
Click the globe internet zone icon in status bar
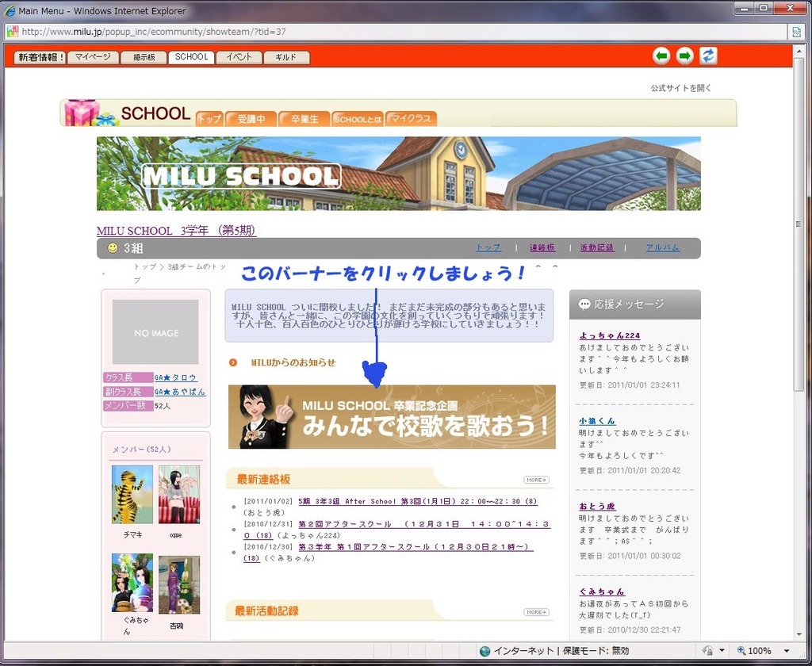[x=485, y=651]
